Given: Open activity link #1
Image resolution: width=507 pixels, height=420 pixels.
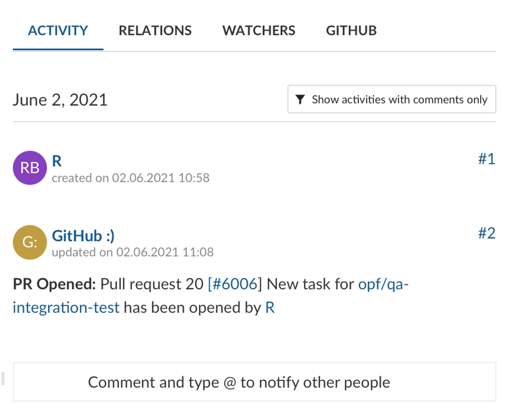Looking at the screenshot, I should click(x=486, y=159).
